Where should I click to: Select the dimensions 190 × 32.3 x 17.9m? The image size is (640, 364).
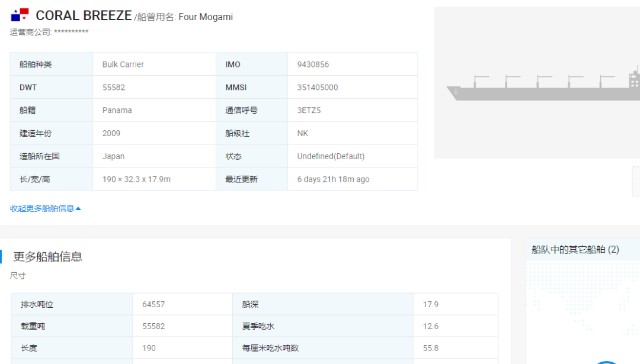[136, 179]
